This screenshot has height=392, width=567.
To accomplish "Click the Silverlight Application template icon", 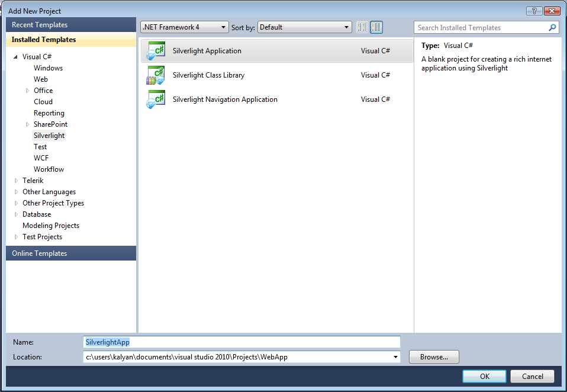I will (x=156, y=50).
